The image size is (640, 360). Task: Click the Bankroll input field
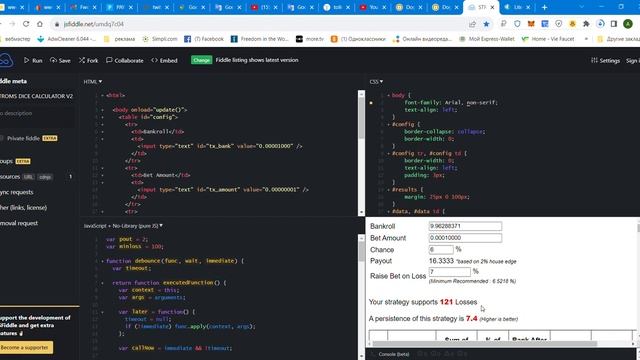click(x=465, y=226)
